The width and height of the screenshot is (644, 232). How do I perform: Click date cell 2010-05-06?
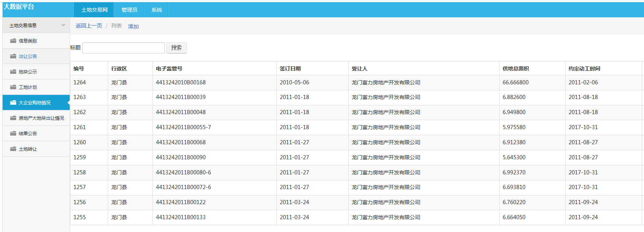(x=295, y=82)
